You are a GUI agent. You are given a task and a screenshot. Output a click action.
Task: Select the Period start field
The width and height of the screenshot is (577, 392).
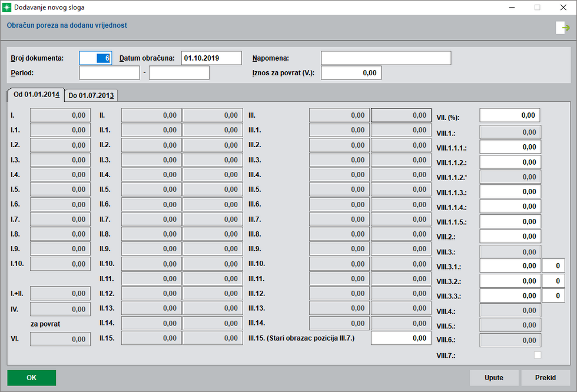[x=110, y=72]
